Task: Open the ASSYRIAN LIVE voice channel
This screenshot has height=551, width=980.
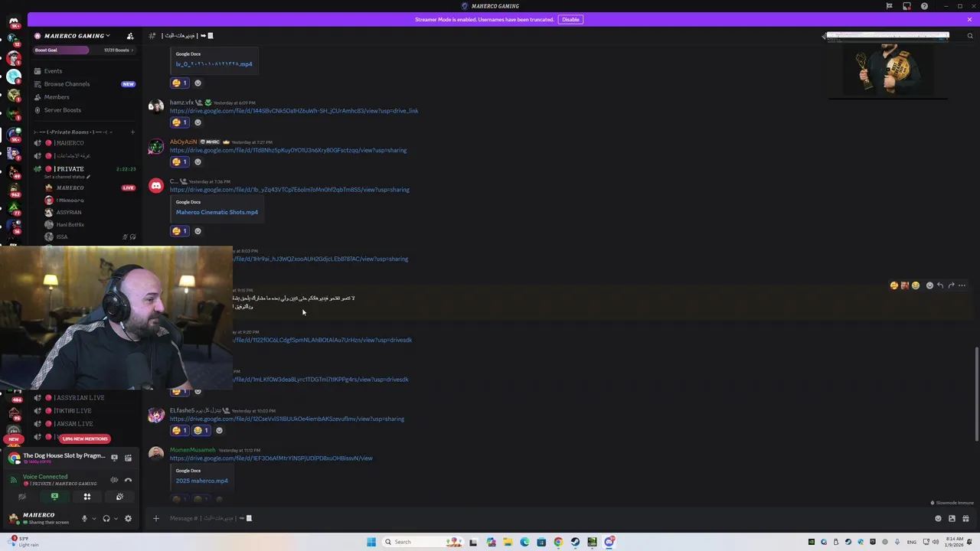Action: coord(79,398)
